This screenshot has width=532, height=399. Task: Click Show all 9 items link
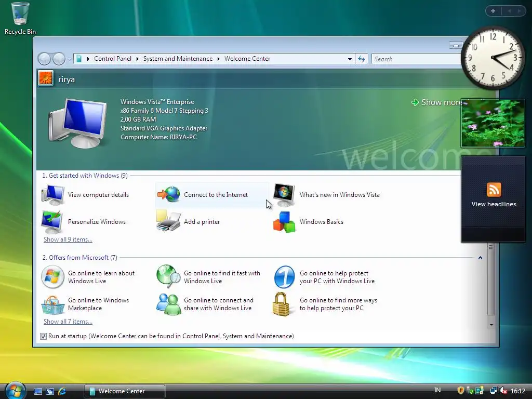[68, 239]
